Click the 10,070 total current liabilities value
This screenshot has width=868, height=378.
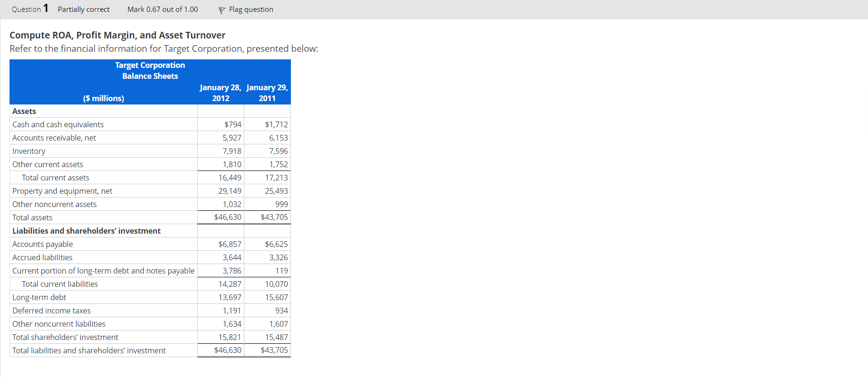coord(277,284)
